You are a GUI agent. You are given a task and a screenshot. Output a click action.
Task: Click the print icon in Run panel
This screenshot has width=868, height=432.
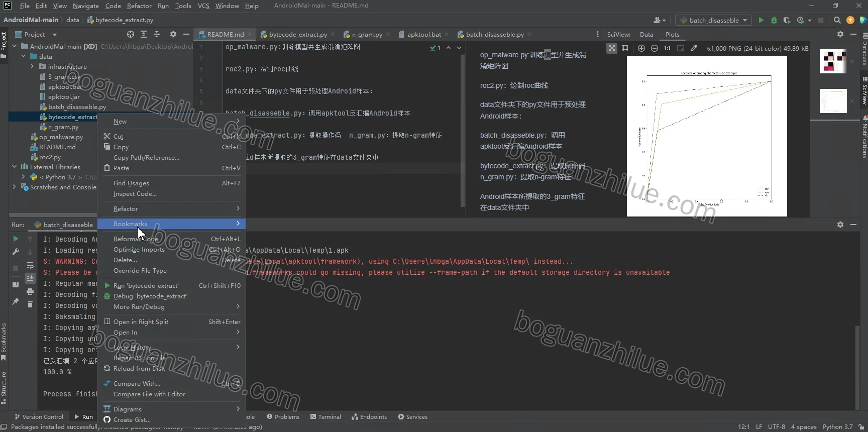pyautogui.click(x=30, y=292)
